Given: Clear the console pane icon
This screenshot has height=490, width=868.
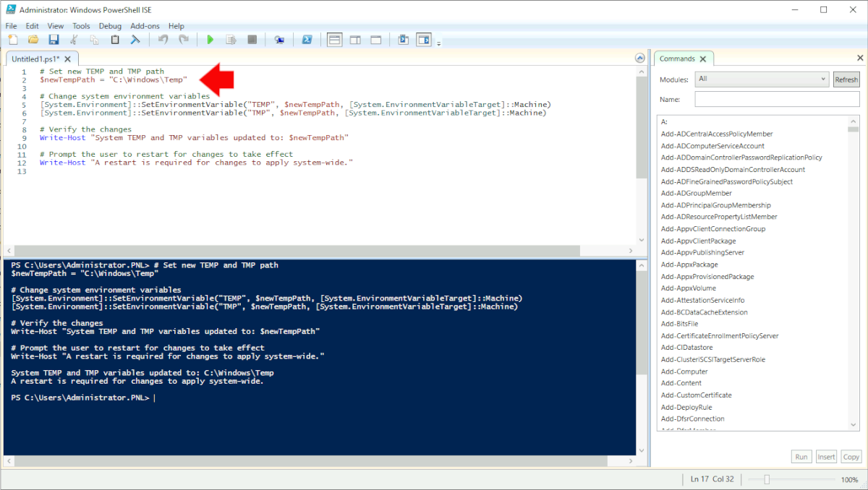Looking at the screenshot, I should (x=135, y=40).
